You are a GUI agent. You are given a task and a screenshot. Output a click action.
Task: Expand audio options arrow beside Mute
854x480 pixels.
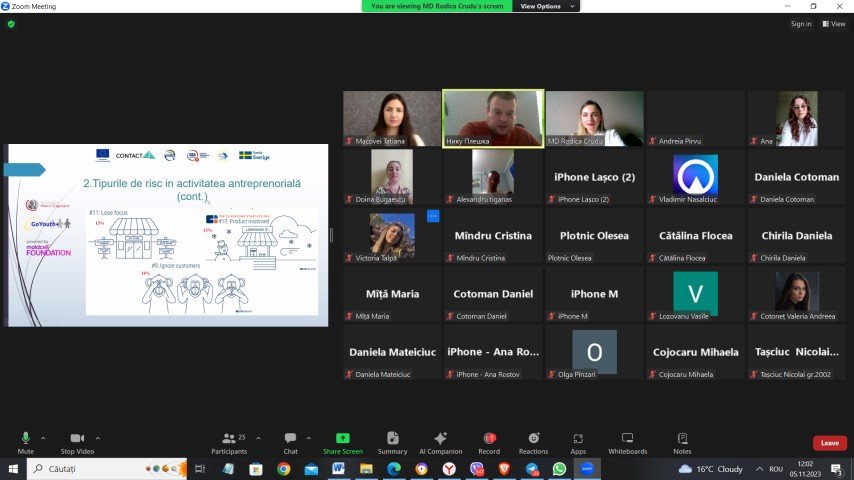point(43,438)
